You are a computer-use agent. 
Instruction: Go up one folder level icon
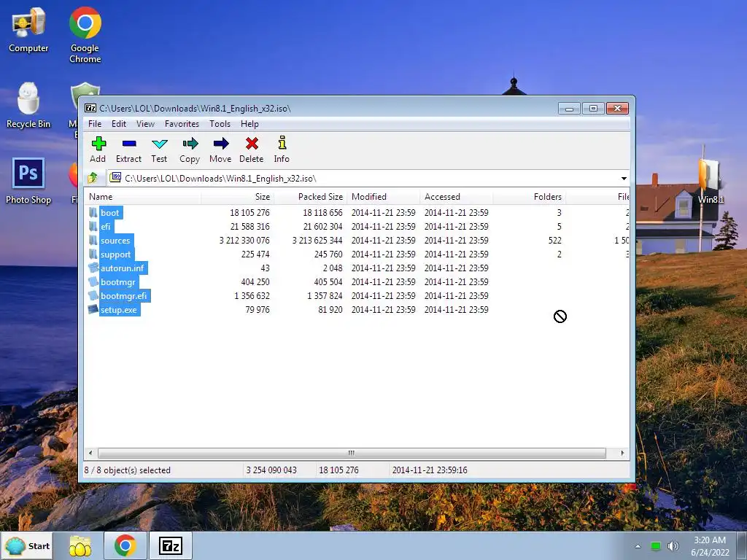(x=93, y=178)
